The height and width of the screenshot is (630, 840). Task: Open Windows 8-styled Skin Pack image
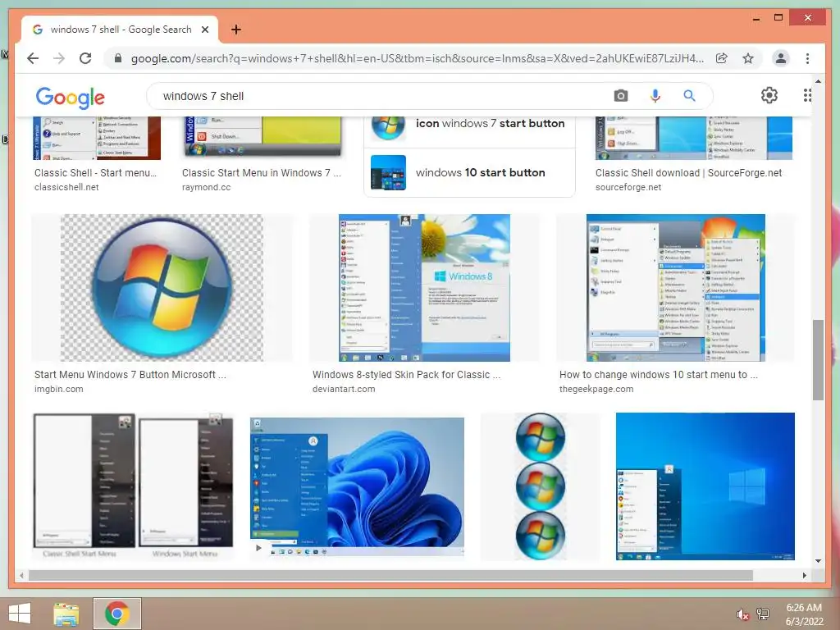pos(424,288)
